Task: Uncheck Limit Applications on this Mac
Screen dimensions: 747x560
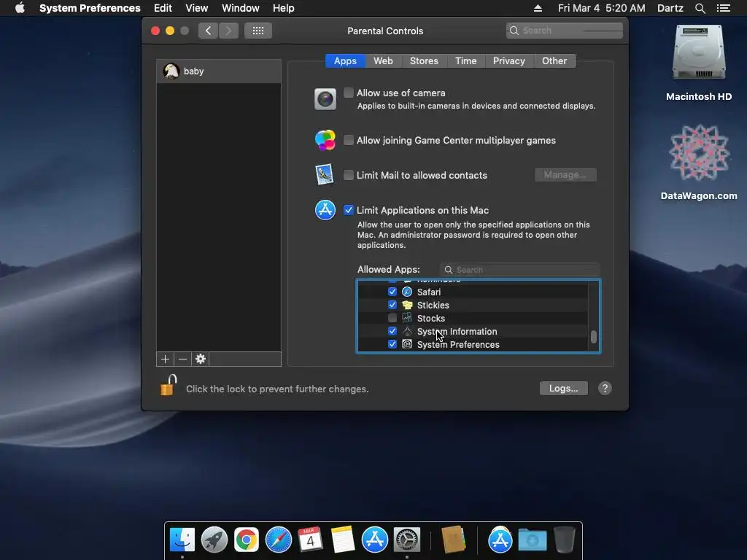Action: coord(349,210)
